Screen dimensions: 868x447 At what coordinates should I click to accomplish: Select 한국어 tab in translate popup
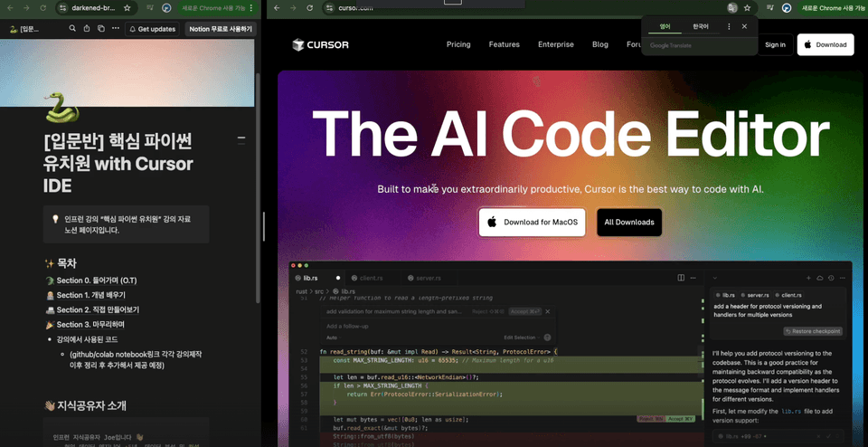click(700, 26)
